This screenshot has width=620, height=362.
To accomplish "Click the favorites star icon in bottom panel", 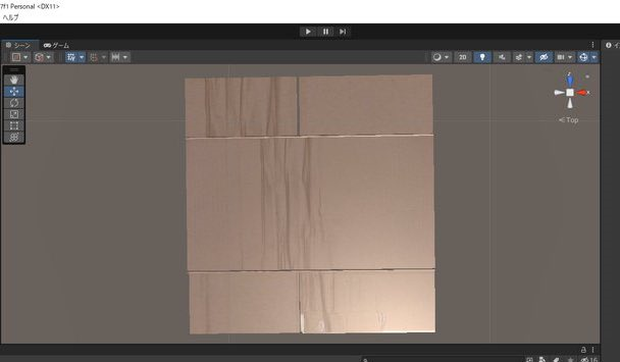I will [571, 359].
